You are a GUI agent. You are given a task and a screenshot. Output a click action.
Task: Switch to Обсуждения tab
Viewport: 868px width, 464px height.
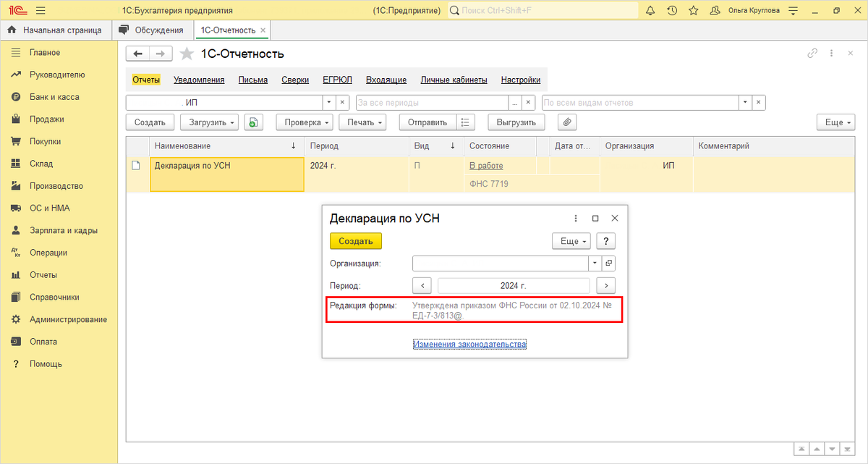153,30
